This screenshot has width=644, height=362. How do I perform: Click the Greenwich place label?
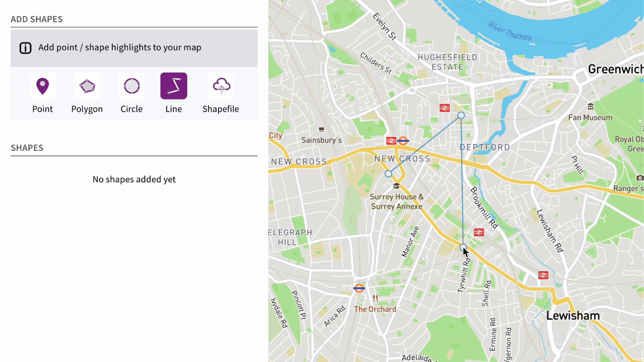[x=615, y=69]
